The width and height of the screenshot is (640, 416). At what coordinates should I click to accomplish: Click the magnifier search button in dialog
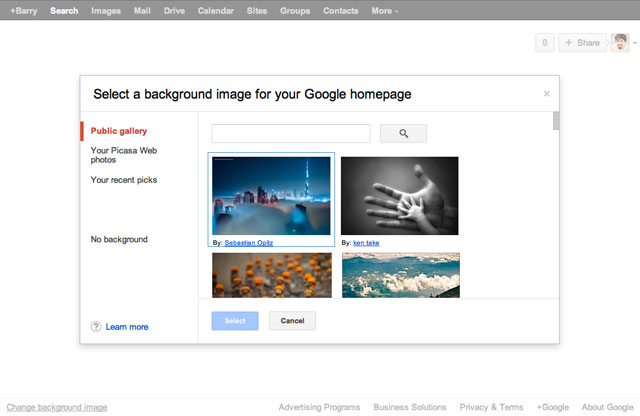pos(403,133)
